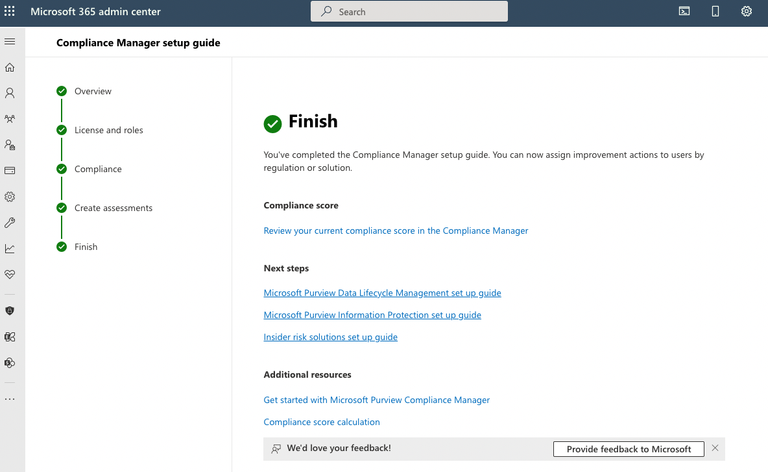This screenshot has height=472, width=768.
Task: Click the Search input field
Action: (x=409, y=12)
